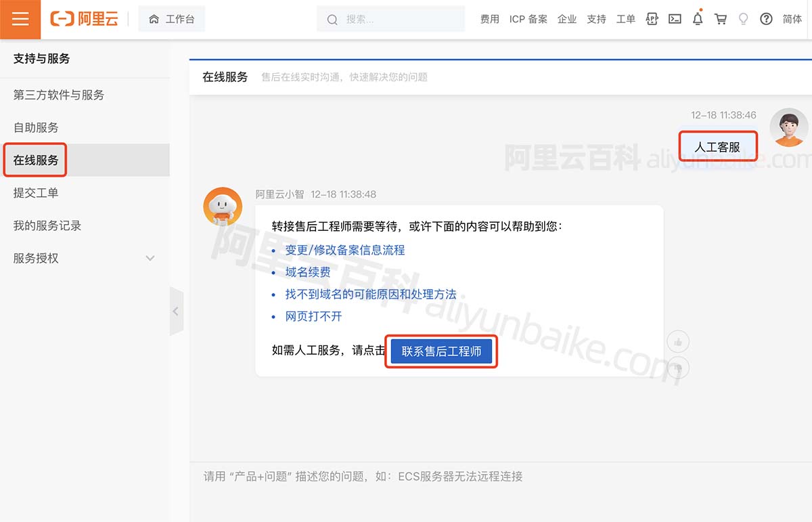Viewport: 812px width, 522px height.
Task: Expand the 服务授权 chevron
Action: point(150,258)
